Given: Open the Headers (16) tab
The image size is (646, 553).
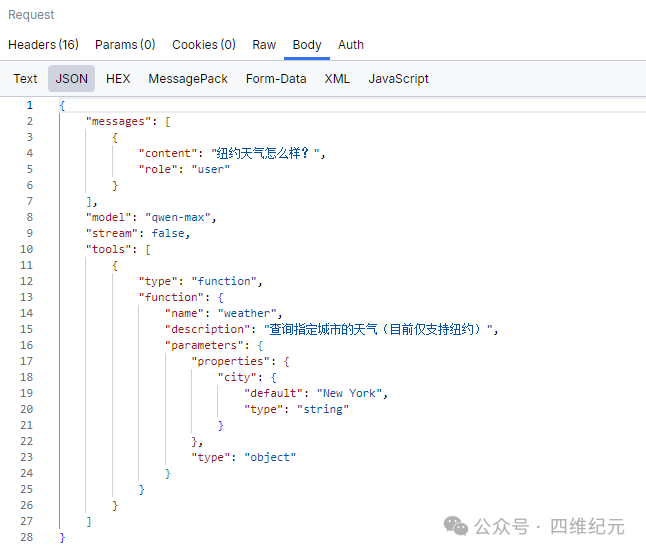Looking at the screenshot, I should pos(43,45).
